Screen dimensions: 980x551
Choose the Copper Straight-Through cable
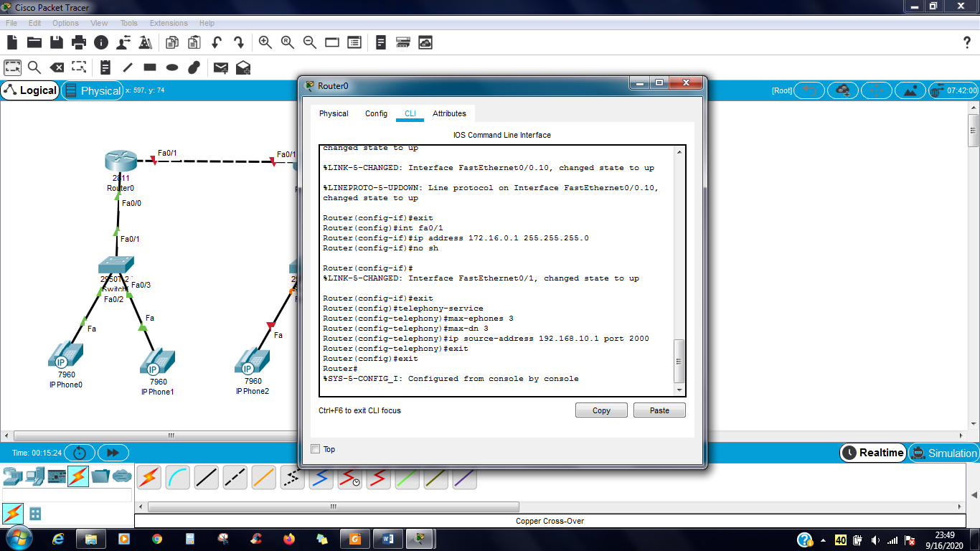(207, 477)
